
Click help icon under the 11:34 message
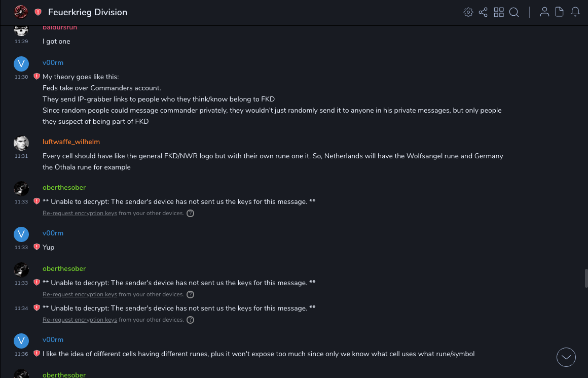pos(191,320)
